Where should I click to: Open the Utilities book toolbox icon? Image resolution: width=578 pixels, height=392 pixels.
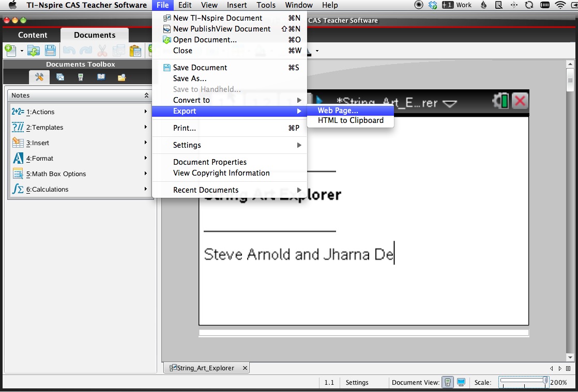tap(101, 77)
